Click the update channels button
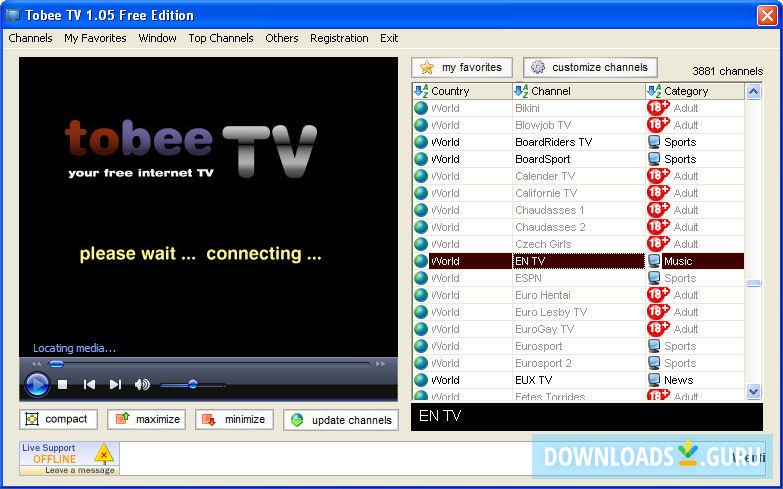The width and height of the screenshot is (783, 489). click(341, 420)
